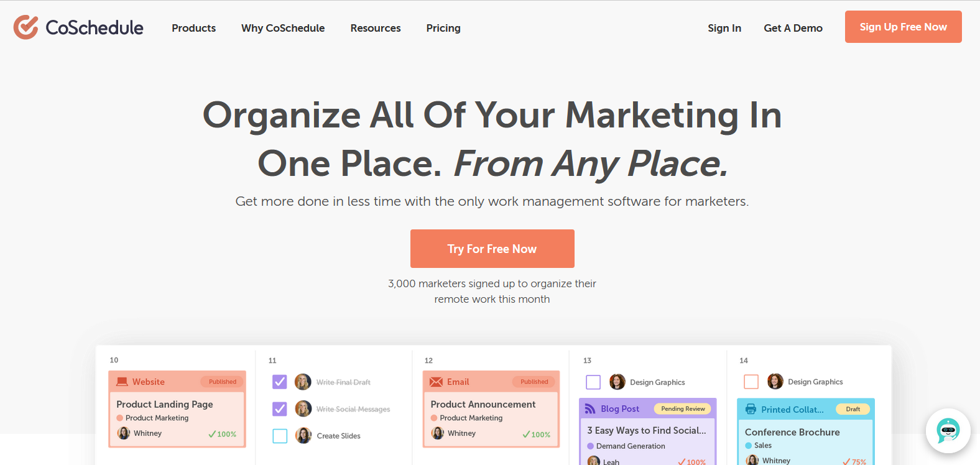Open the Why CoSchedule menu
Screen dimensions: 980x465
click(283, 28)
